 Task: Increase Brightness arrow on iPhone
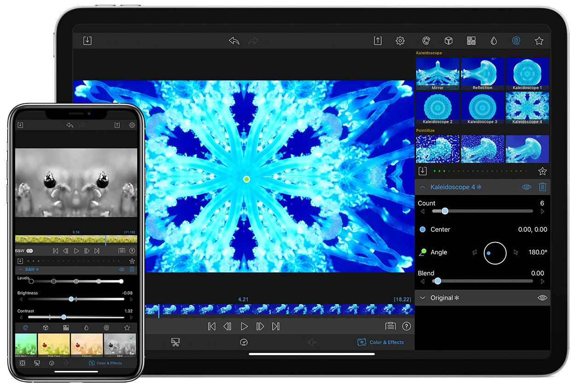(x=132, y=299)
